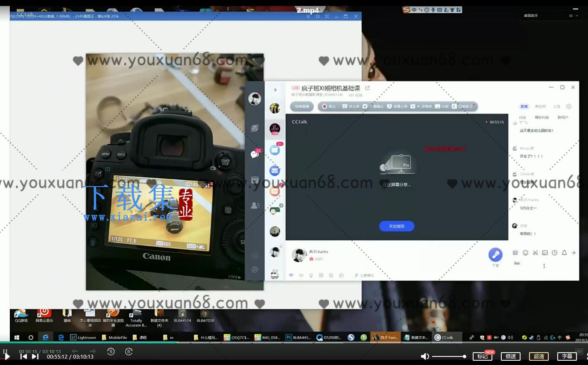
Task: Adjust the player volume slider
Action: coord(449,356)
